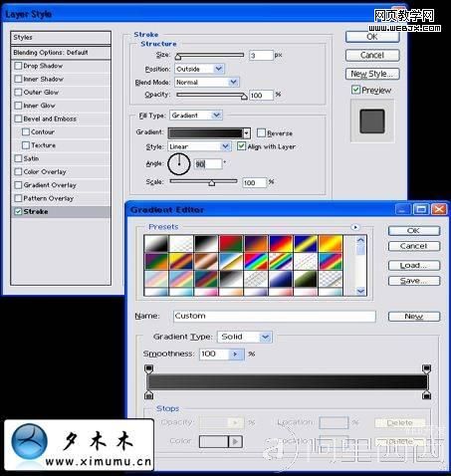Screen dimensions: 451x476
Task: Toggle the Reverse gradient checkbox
Action: 261,133
